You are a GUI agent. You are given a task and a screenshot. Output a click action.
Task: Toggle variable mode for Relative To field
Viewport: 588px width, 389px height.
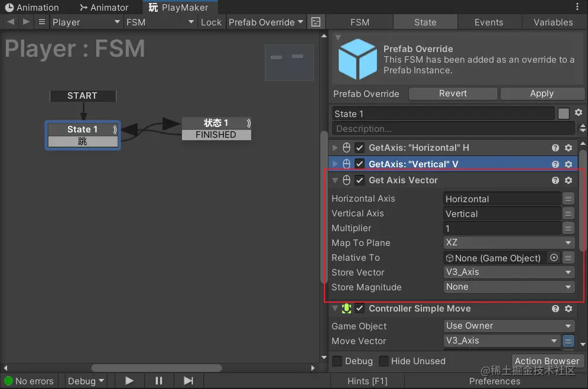pyautogui.click(x=568, y=258)
